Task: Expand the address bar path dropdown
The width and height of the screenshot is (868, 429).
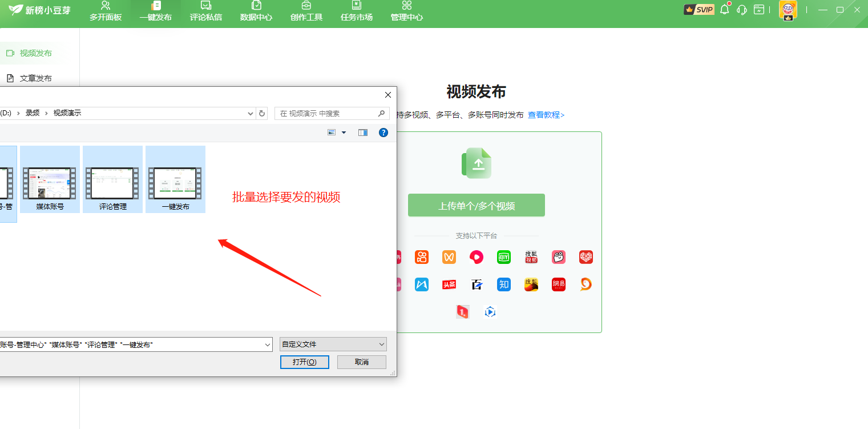Action: click(251, 114)
